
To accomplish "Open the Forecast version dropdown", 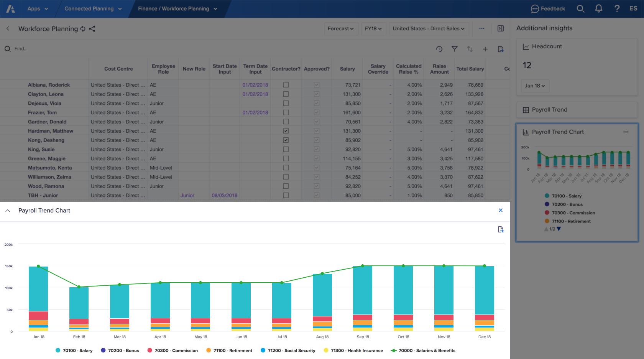I will pyautogui.click(x=340, y=29).
